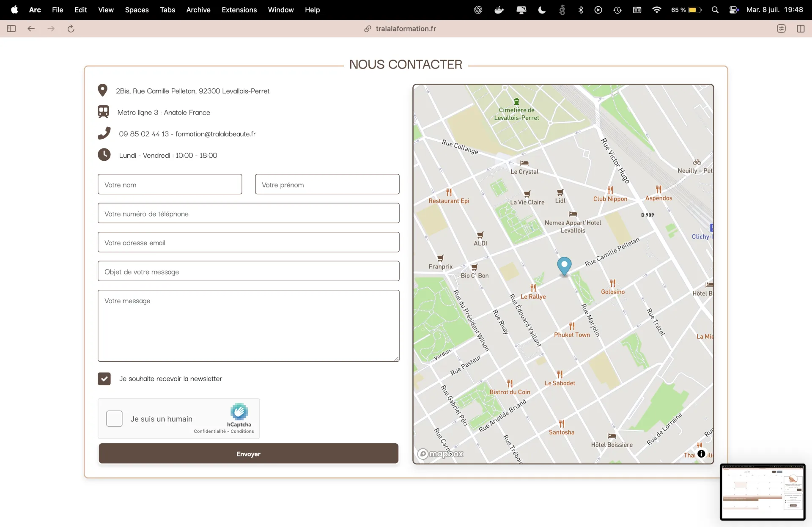Click the Mapbox logo on map
This screenshot has height=527, width=812.
[x=440, y=454]
